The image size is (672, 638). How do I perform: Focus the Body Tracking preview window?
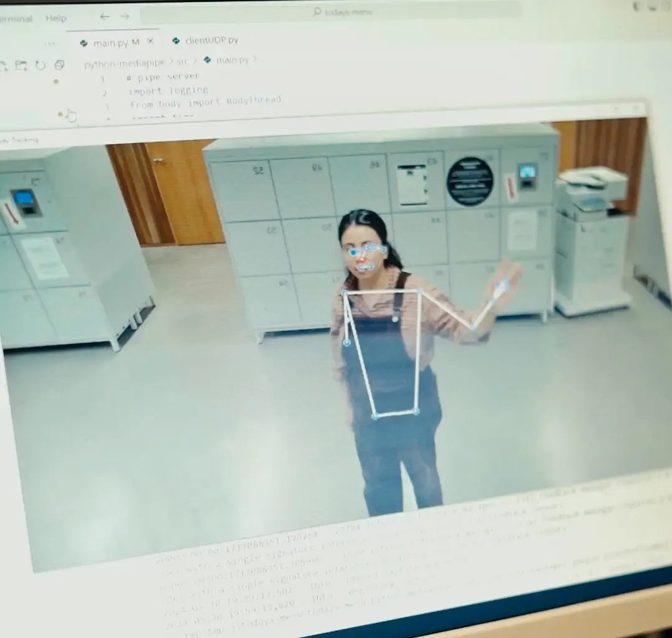[x=22, y=139]
